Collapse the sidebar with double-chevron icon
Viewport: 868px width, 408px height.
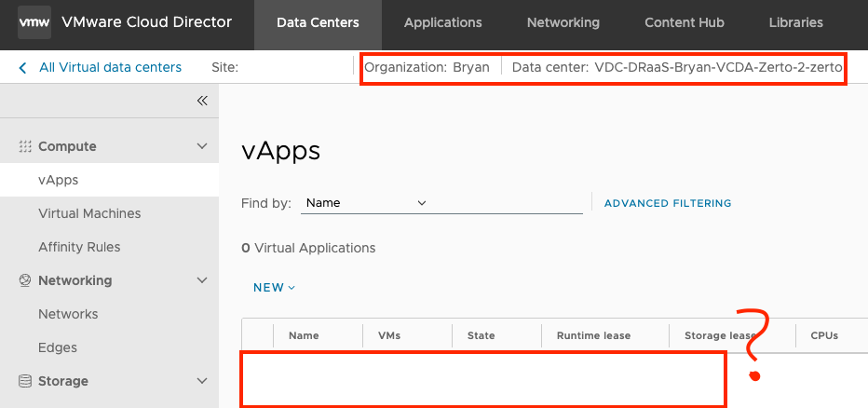coord(202,101)
